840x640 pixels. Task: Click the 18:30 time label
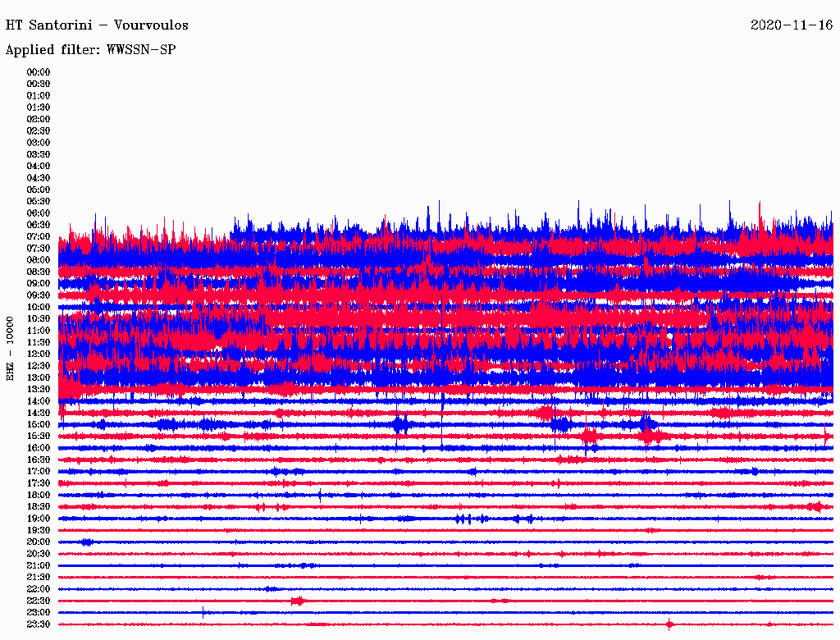tap(39, 507)
